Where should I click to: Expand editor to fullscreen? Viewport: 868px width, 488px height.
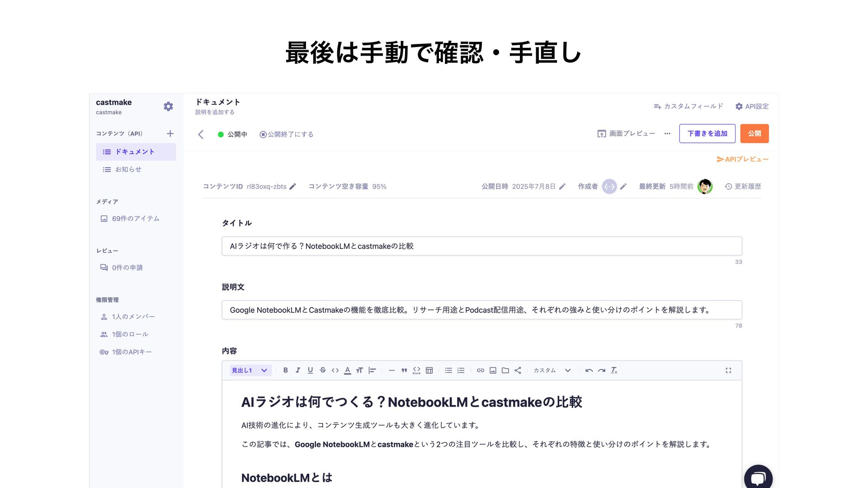point(728,371)
